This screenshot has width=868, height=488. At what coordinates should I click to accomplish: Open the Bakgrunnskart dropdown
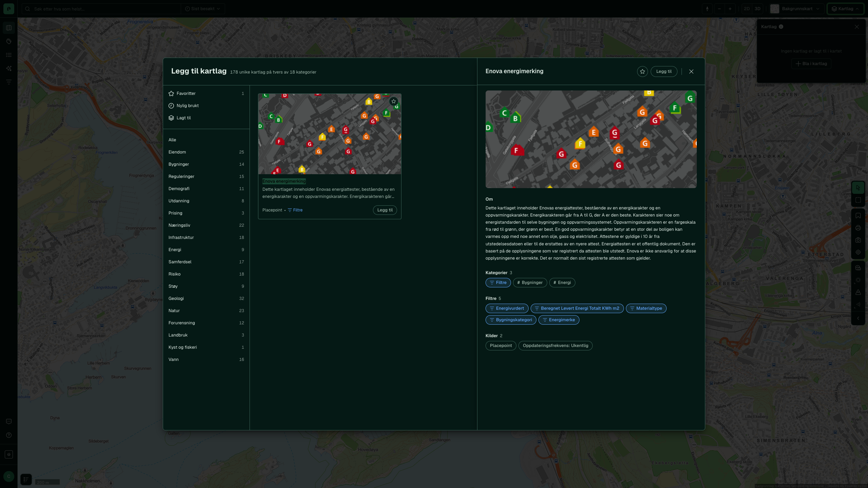[797, 9]
